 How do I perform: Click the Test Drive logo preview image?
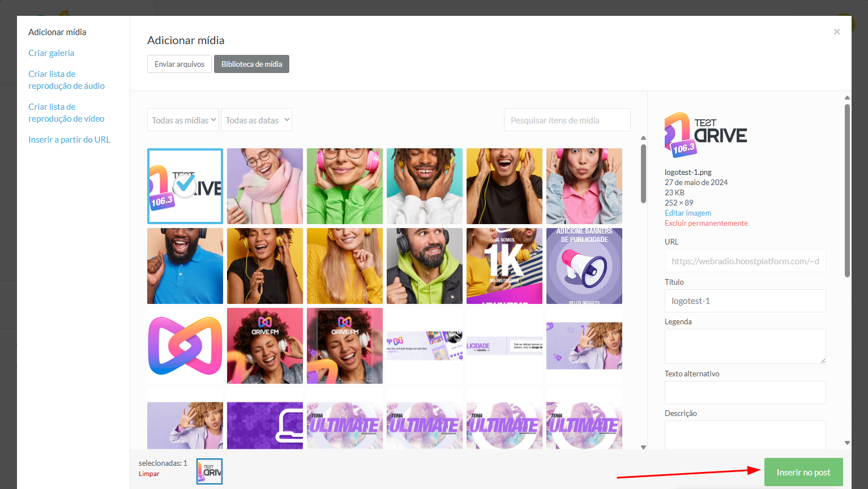[x=705, y=135]
